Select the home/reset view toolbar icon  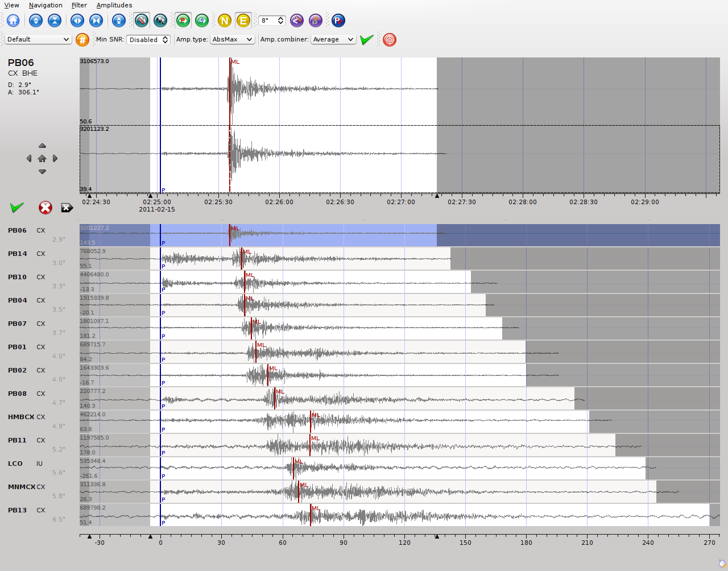pyautogui.click(x=13, y=20)
